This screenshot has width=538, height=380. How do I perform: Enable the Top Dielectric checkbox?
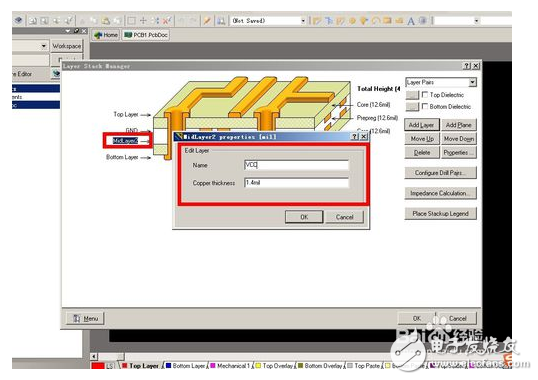click(425, 95)
